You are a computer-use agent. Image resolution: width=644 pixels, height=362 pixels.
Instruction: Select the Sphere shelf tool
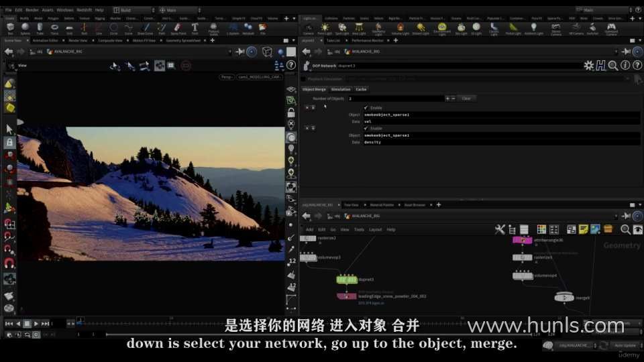[x=25, y=28]
